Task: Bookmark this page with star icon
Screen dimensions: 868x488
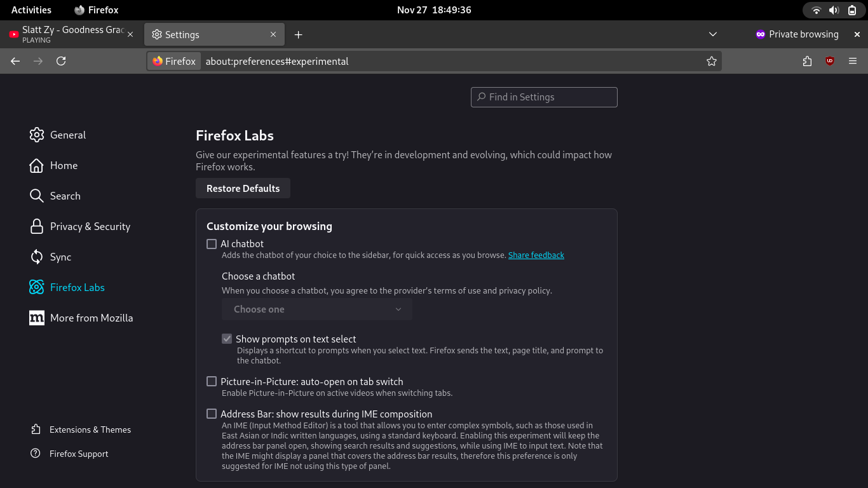Action: [711, 61]
